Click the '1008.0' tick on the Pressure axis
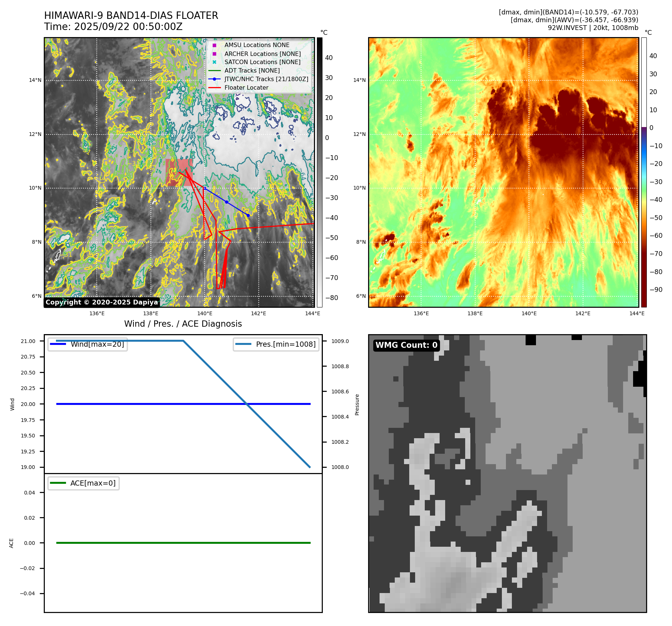 coord(340,467)
